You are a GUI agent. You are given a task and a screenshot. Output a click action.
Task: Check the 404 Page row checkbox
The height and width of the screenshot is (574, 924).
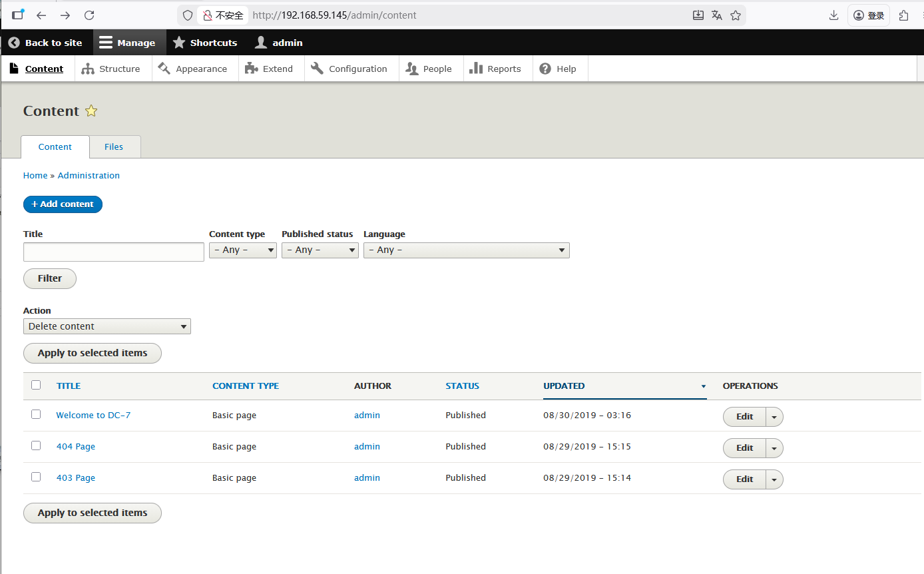(x=36, y=445)
